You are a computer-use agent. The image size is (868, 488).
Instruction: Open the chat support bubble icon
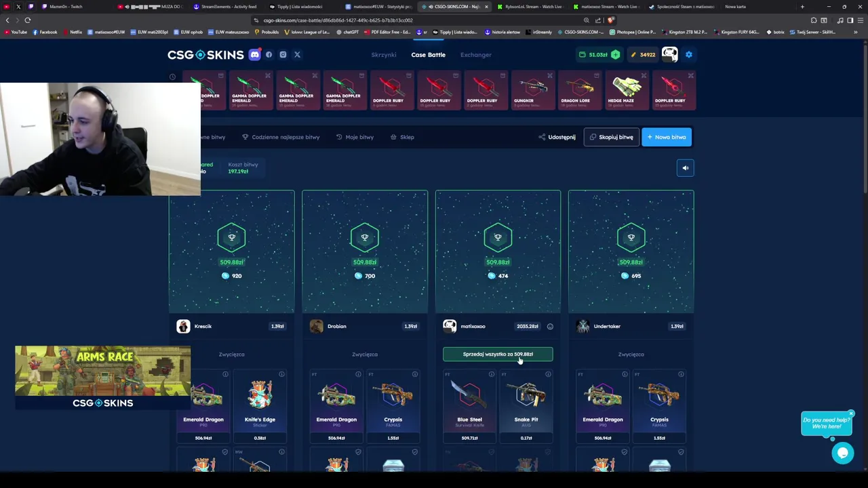pyautogui.click(x=842, y=453)
